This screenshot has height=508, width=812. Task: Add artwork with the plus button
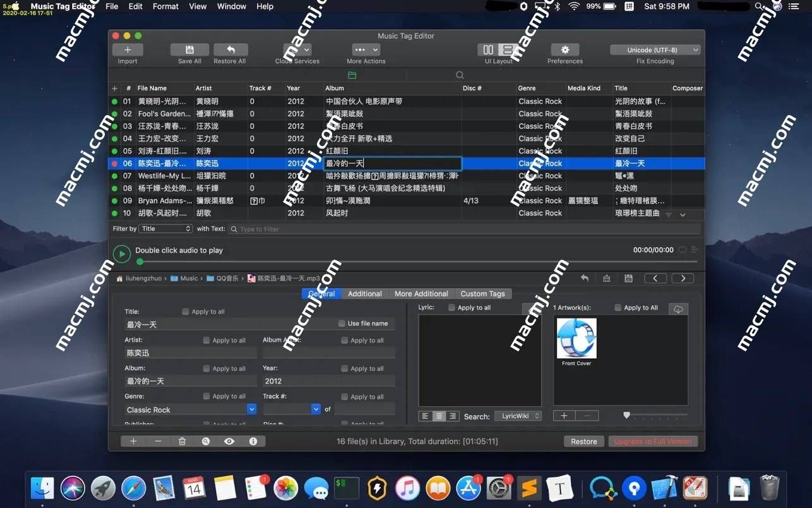pos(564,416)
